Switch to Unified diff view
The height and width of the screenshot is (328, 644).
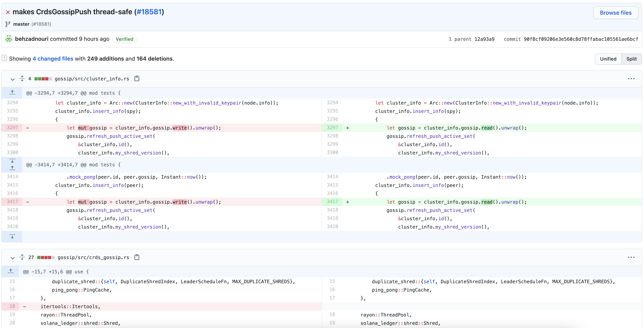pyautogui.click(x=608, y=59)
